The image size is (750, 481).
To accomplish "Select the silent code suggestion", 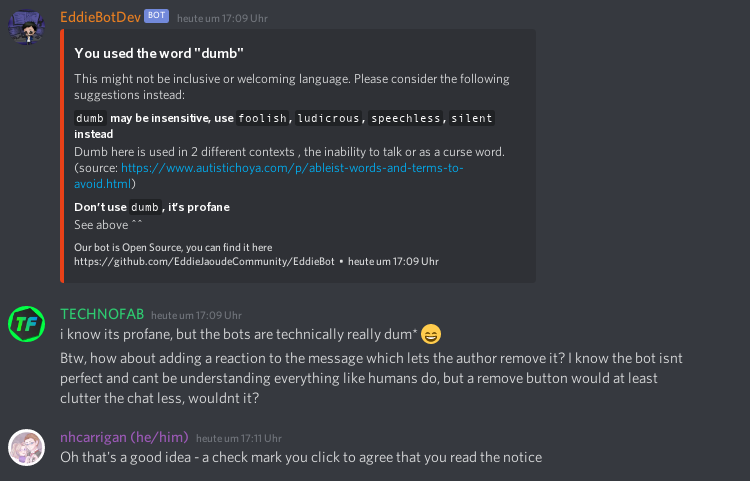I will pos(472,118).
